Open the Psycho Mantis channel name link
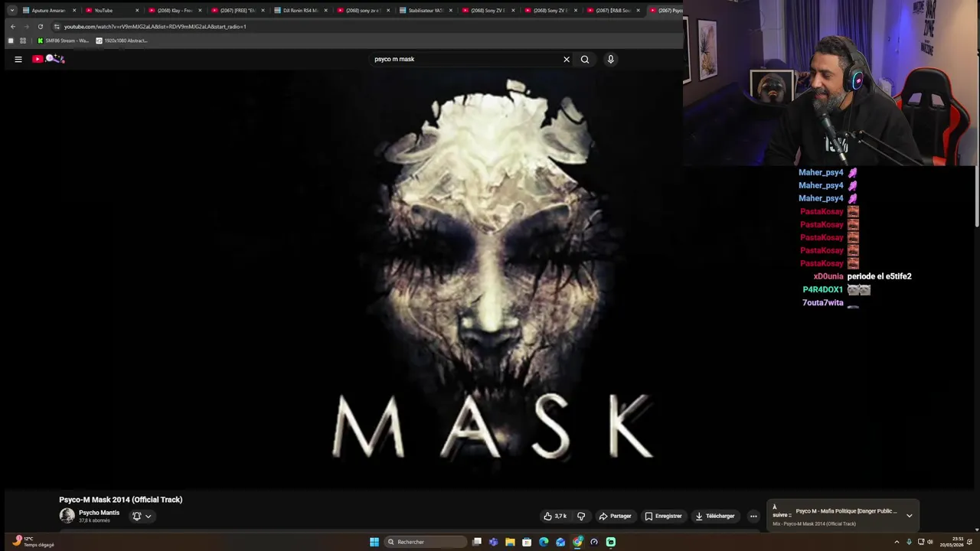 [99, 513]
